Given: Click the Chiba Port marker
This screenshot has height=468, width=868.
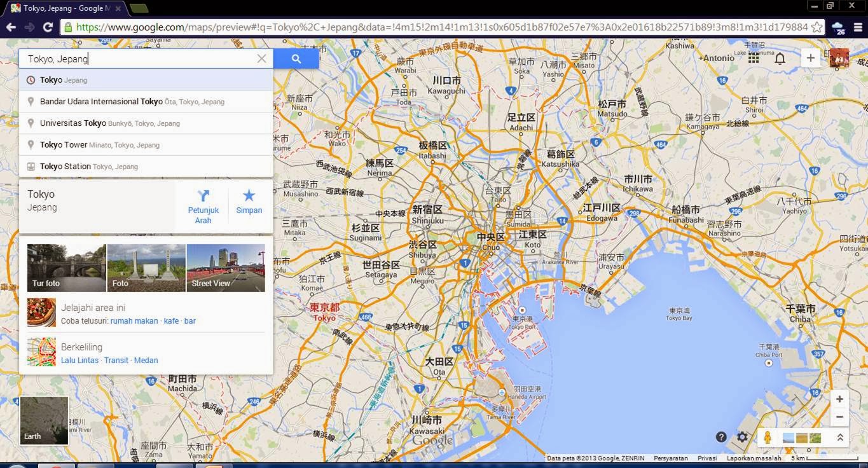Looking at the screenshot, I should pyautogui.click(x=769, y=362).
